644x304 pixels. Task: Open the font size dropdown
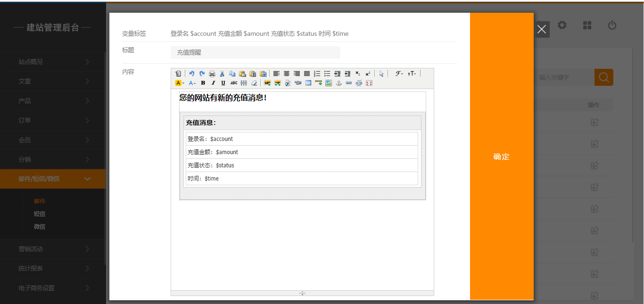click(412, 74)
